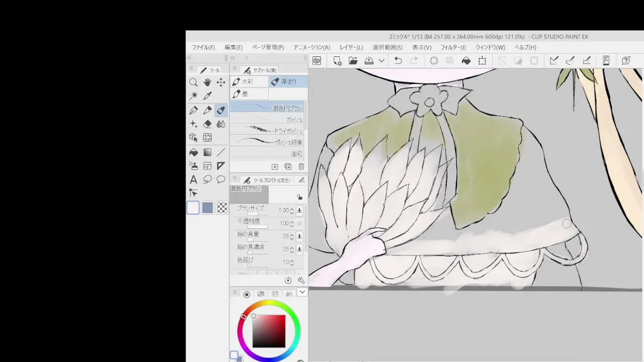The width and height of the screenshot is (644, 362).
Task: Toggle snap to special ruler
Action: [570, 61]
